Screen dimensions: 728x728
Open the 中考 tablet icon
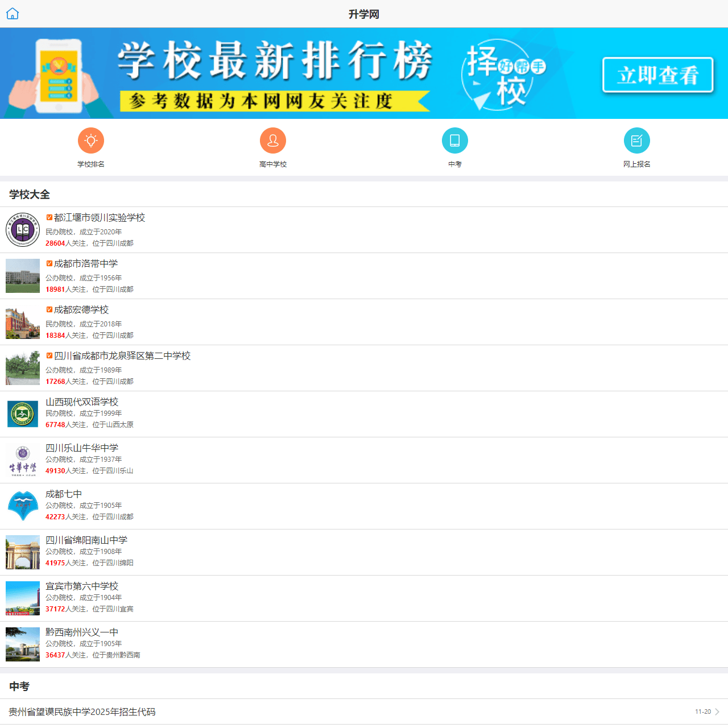click(x=455, y=140)
